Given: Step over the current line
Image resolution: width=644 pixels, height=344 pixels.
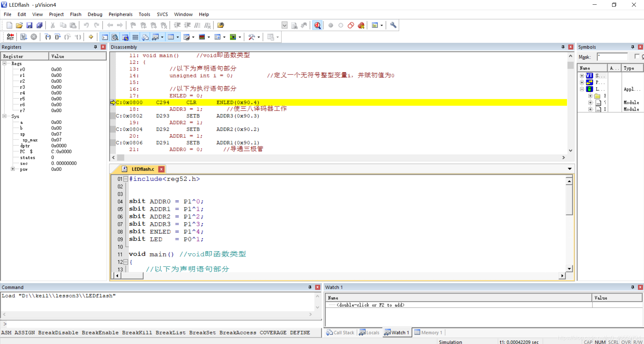Looking at the screenshot, I should click(57, 37).
